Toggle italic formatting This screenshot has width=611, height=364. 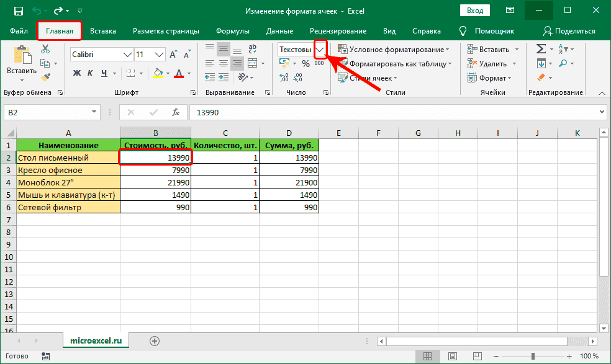pos(91,73)
